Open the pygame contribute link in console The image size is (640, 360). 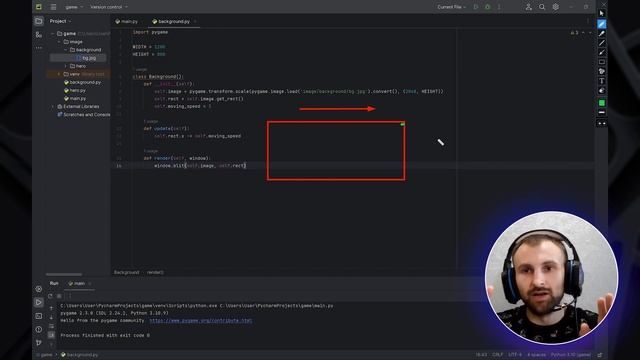(200, 320)
